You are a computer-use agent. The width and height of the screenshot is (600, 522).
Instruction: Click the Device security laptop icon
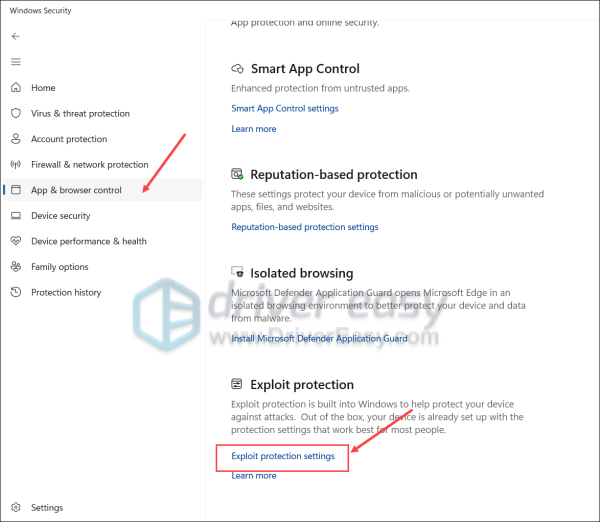coord(16,216)
